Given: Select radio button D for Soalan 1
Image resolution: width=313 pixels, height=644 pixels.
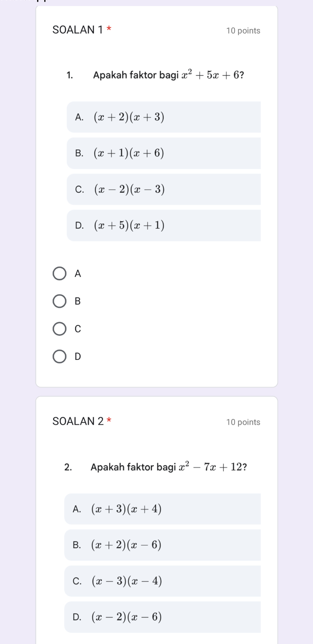Looking at the screenshot, I should [59, 357].
